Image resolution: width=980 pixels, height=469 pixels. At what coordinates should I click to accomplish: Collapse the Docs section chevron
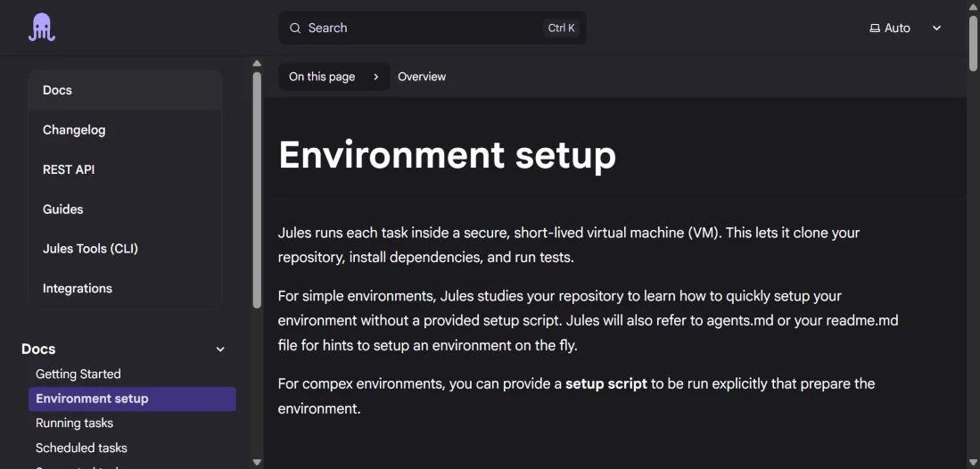[220, 350]
